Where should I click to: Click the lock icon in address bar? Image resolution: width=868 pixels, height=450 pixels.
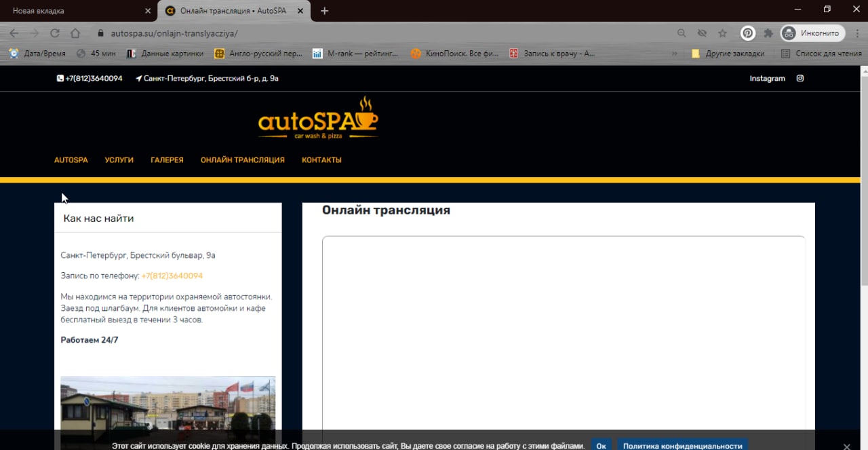point(100,33)
